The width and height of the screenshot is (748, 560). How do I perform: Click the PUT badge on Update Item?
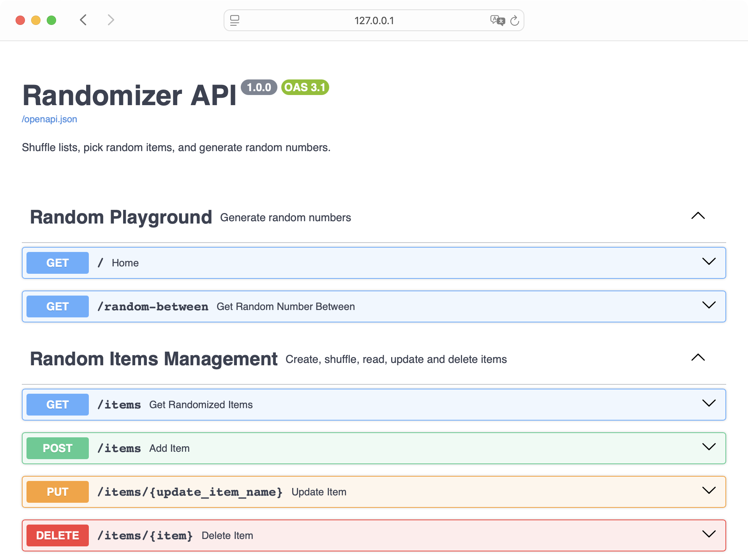click(57, 491)
